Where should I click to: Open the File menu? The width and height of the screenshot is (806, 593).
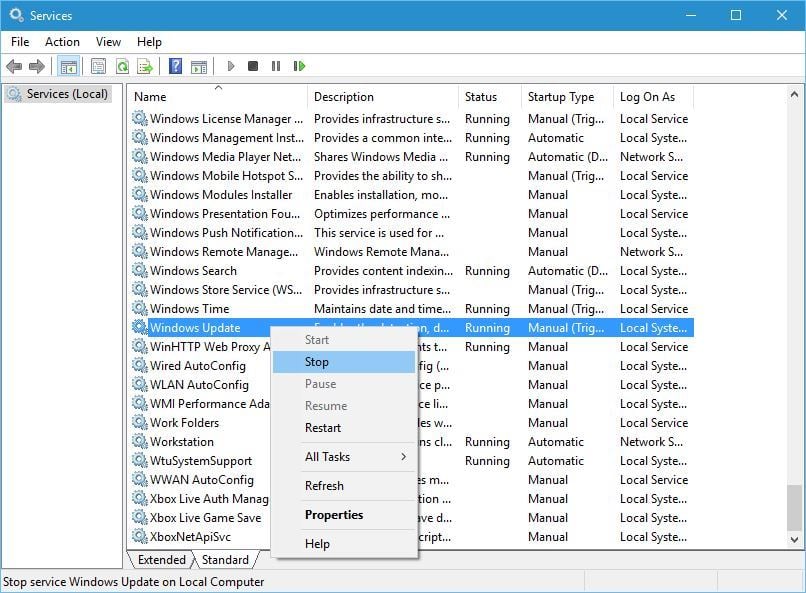coord(20,42)
